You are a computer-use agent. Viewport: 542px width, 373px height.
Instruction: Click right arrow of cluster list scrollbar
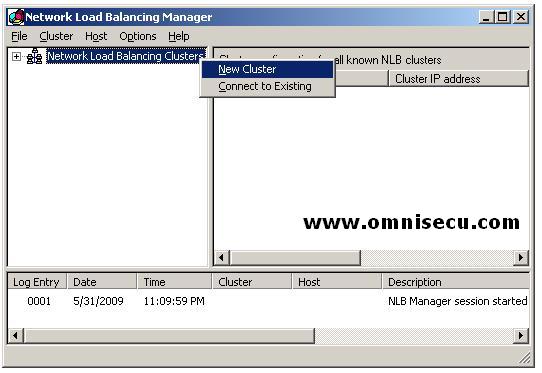[521, 258]
